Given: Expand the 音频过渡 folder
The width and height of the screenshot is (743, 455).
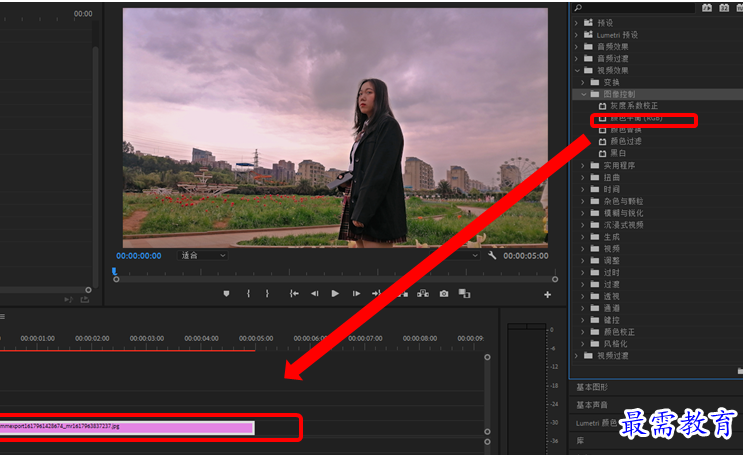Looking at the screenshot, I should (x=576, y=58).
